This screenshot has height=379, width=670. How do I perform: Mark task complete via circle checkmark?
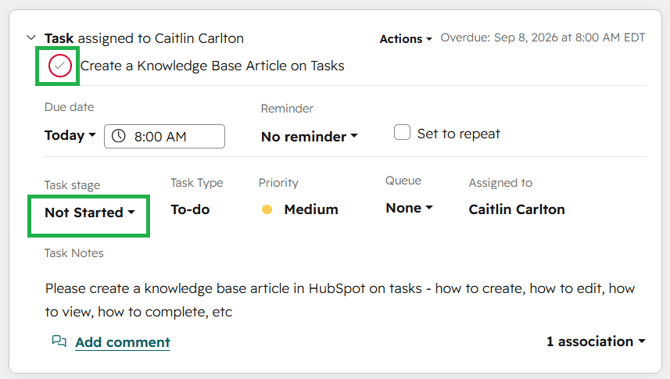click(60, 66)
